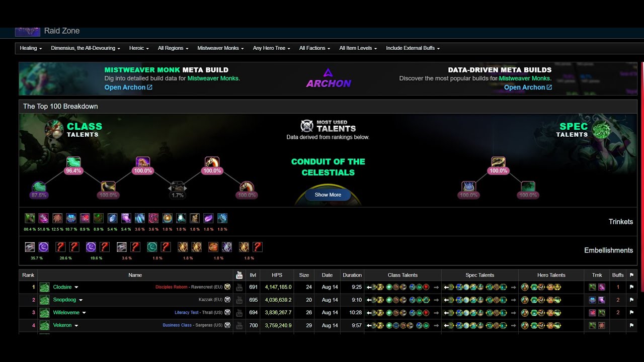The image size is (644, 362).
Task: Click the Raid Zone icon at top
Action: (27, 31)
